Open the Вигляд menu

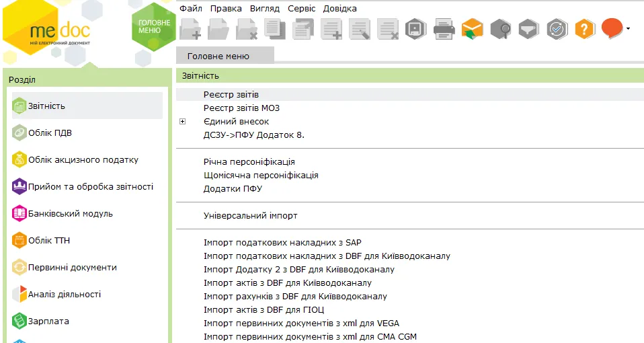[264, 8]
